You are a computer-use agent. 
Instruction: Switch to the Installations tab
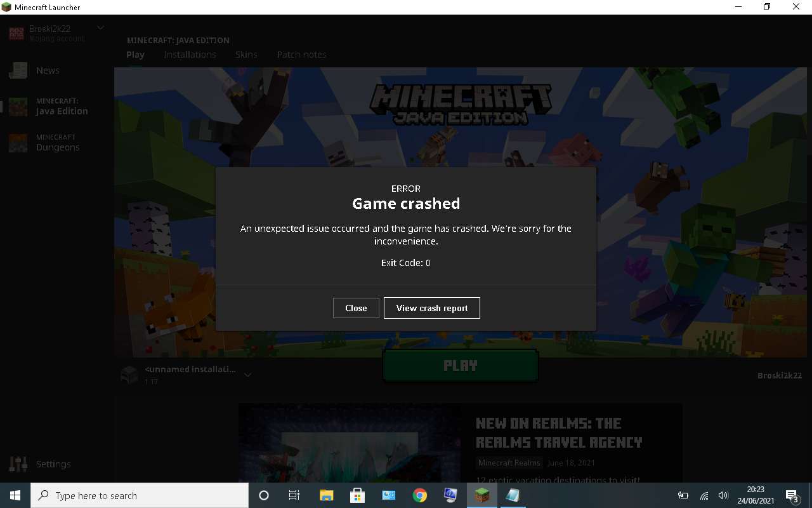tap(190, 55)
